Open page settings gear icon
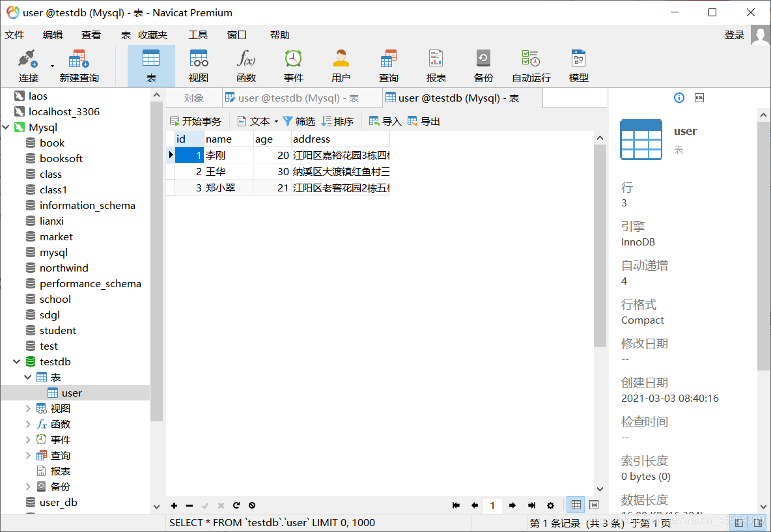Screen dimensions: 771x532 [551, 505]
